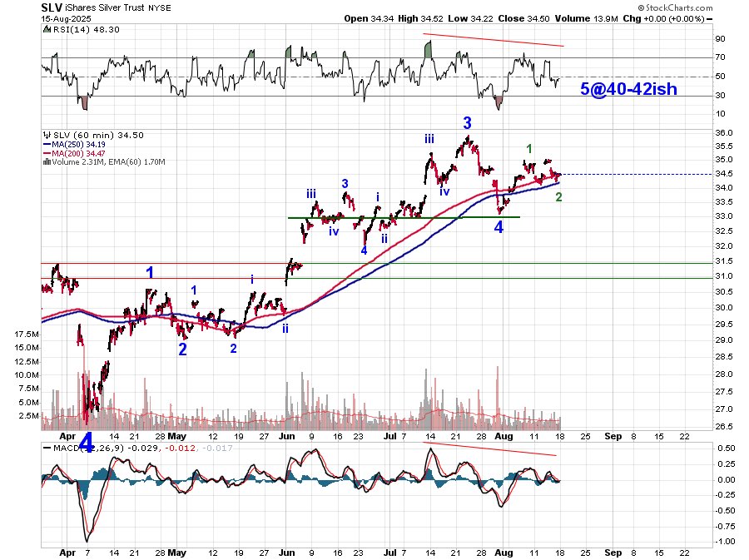
Task: Click the green wave 2 label
Action: tap(558, 196)
